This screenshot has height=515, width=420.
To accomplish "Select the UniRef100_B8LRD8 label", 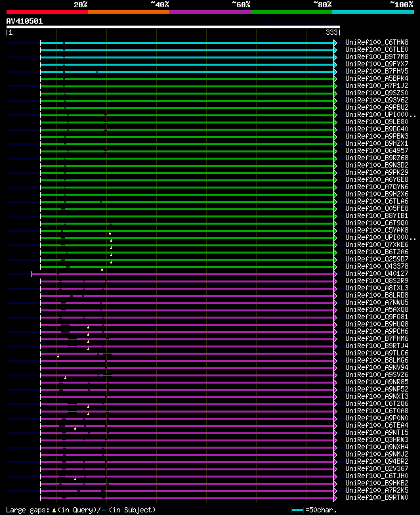I will [377, 296].
